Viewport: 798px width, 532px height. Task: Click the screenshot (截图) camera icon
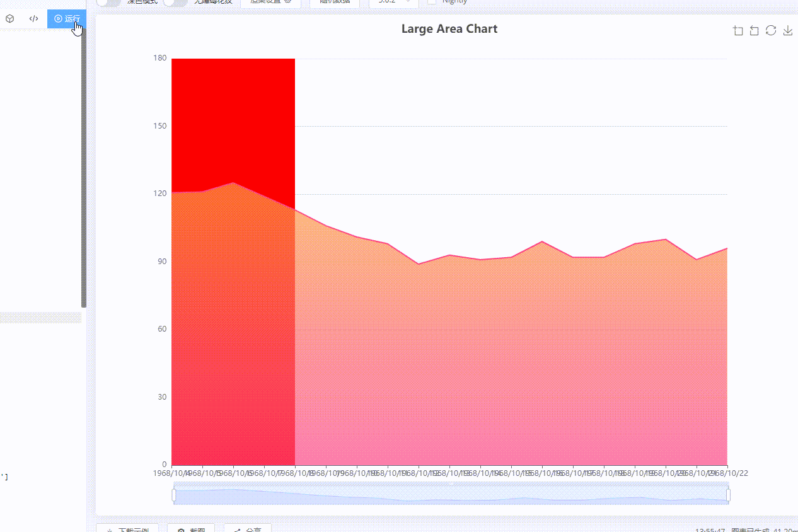(x=191, y=529)
